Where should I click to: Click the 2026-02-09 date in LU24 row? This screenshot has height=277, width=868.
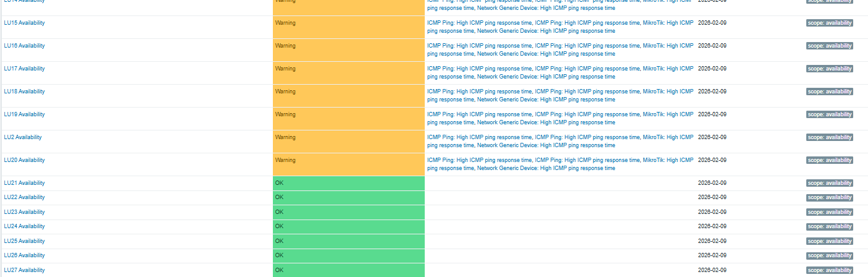712,226
